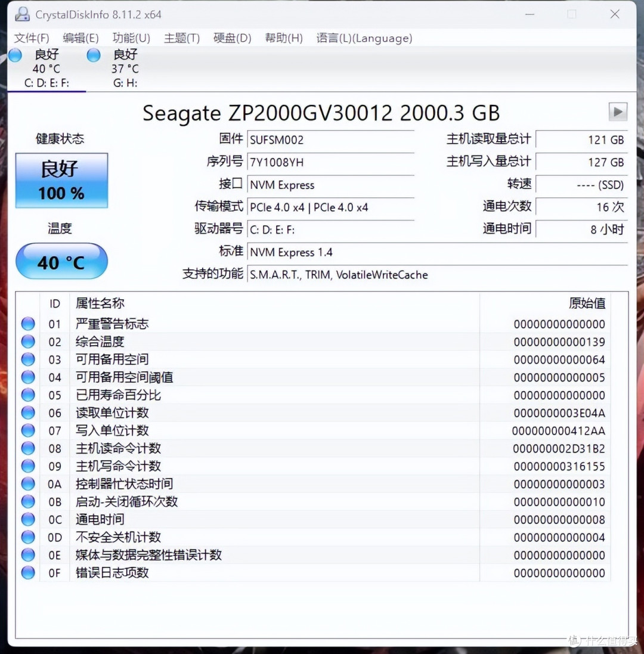Open the 硬盘(D) menu
This screenshot has width=644, height=654.
click(x=232, y=38)
